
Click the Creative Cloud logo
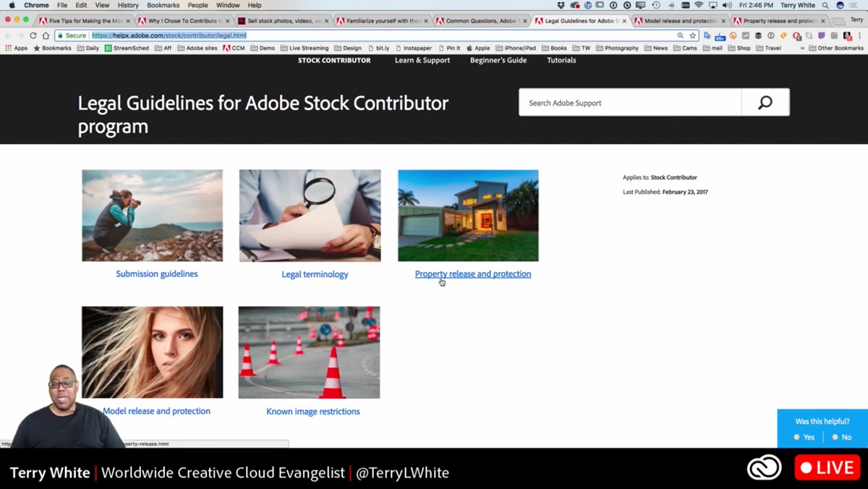click(765, 467)
